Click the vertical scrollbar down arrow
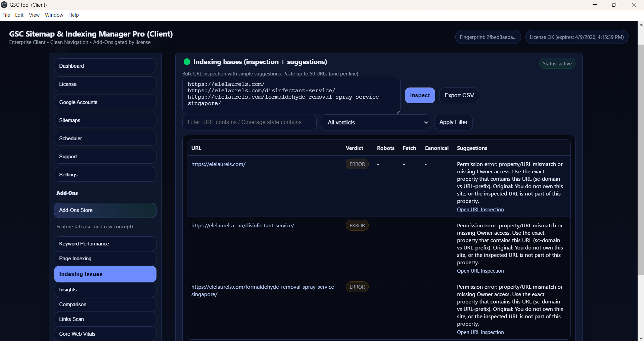This screenshot has height=341, width=644. pos(641,338)
